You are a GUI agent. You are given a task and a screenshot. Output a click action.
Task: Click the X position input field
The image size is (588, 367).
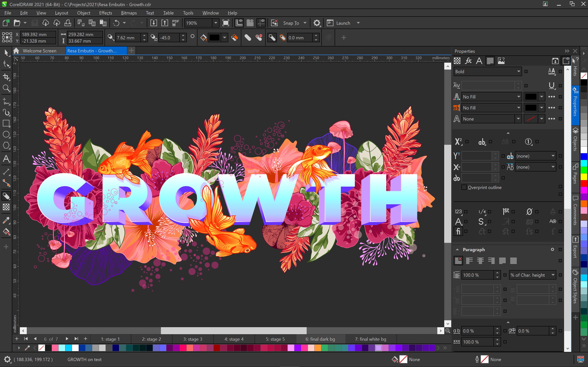38,34
